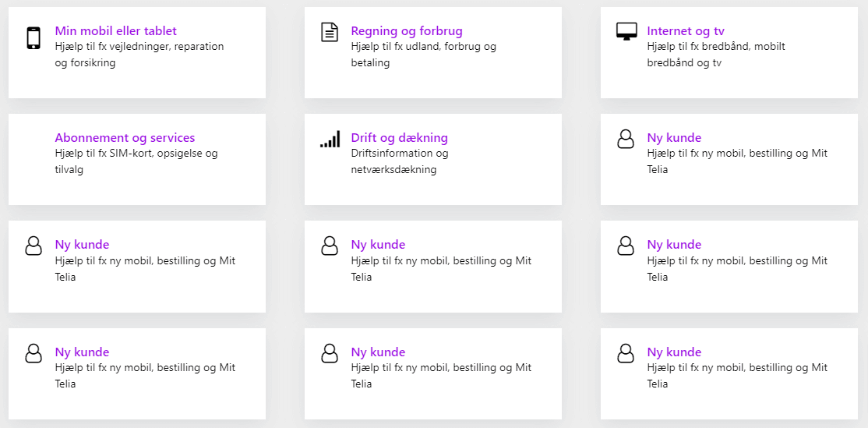868x428 pixels.
Task: Click person icon in card beneath Abonnement og services
Action: click(34, 246)
